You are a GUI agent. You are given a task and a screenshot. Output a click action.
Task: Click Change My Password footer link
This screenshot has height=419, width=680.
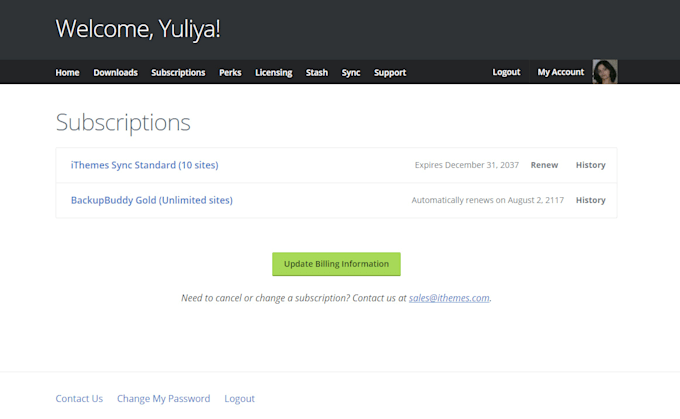click(163, 399)
